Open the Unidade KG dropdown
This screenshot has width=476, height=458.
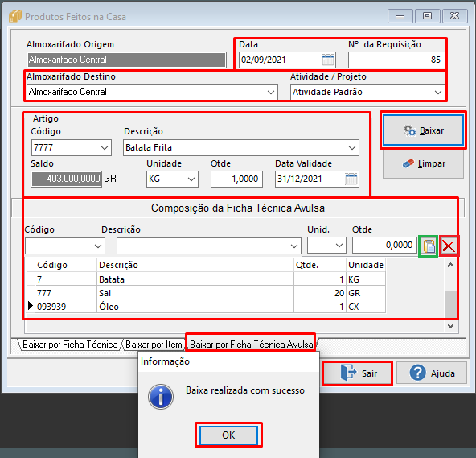[191, 179]
